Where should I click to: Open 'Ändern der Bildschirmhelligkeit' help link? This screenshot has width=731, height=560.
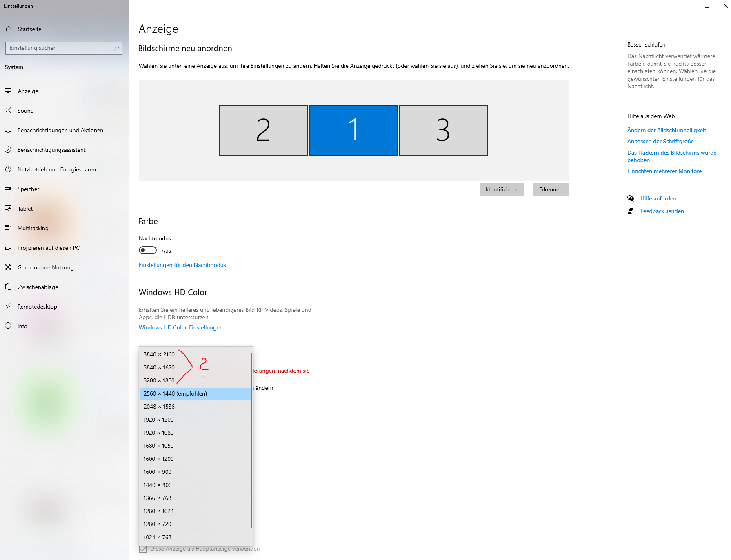667,130
